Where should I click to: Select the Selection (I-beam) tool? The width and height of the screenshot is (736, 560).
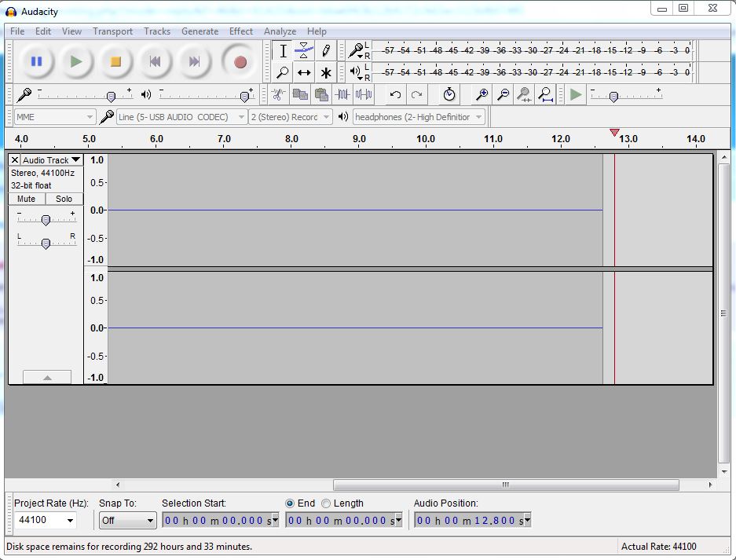tap(281, 50)
